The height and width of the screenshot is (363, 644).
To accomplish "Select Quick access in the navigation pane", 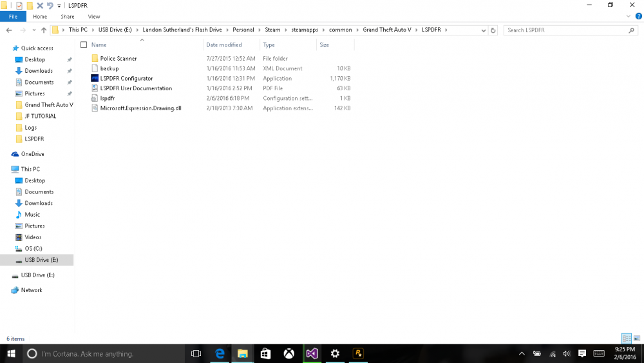I will click(37, 48).
